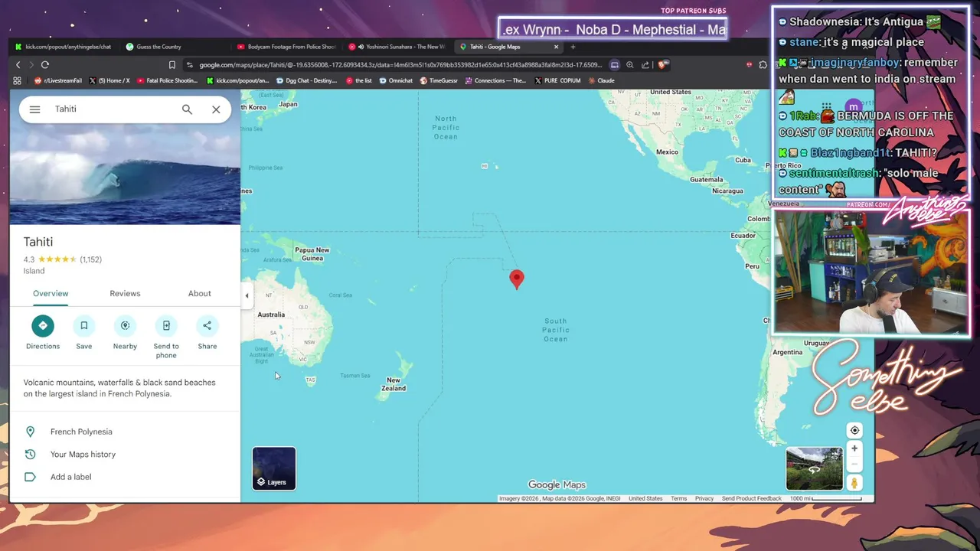Screen dimensions: 980x551
Task: Switch to Bodycam Footage YouTube tab
Action: coord(286,47)
